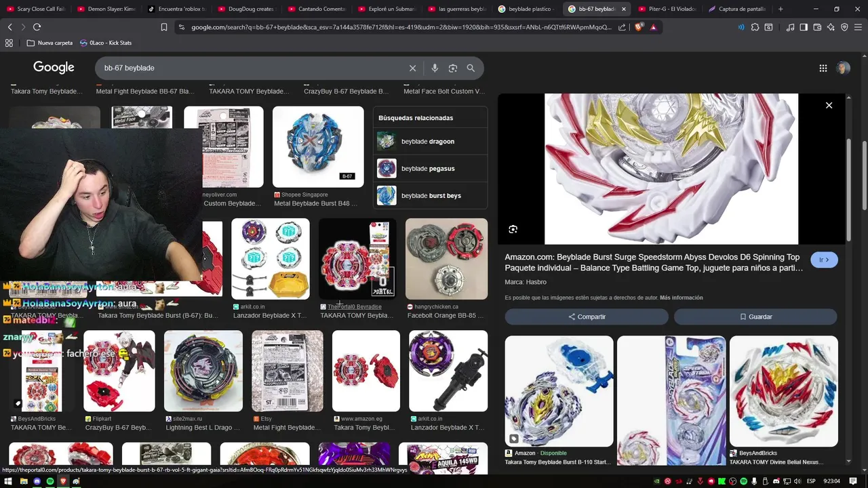
Task: Clear the search box with the X icon
Action: tap(412, 68)
